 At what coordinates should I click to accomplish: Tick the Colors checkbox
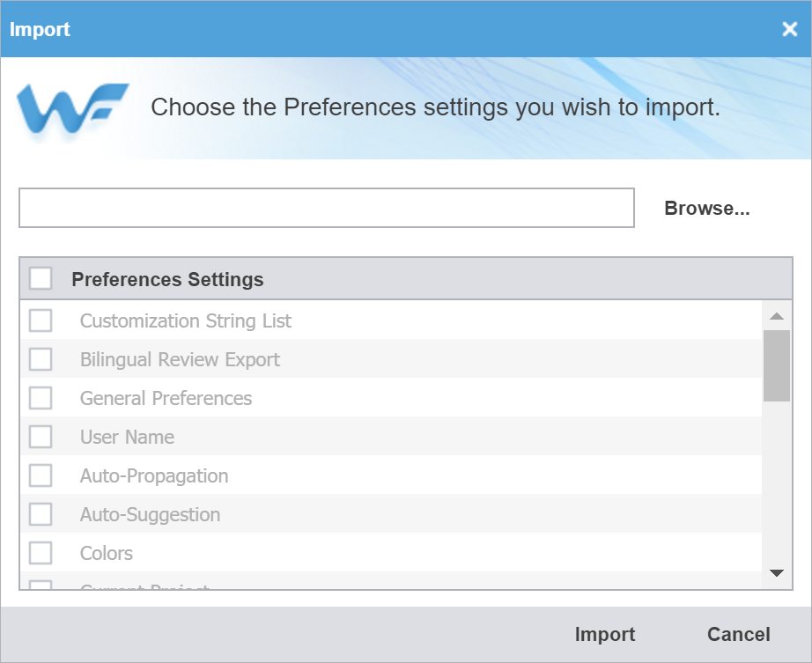tap(41, 553)
